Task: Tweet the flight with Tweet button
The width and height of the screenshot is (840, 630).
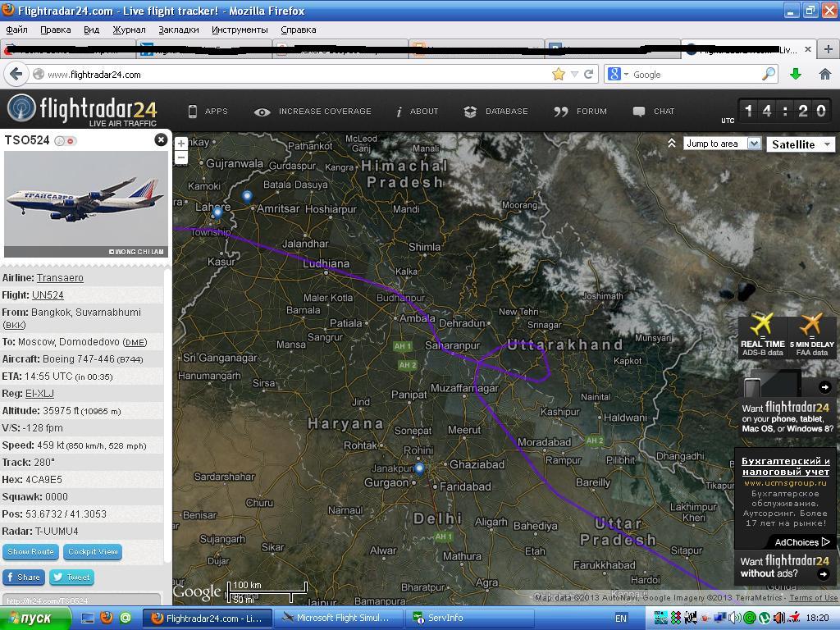Action: coord(72,577)
